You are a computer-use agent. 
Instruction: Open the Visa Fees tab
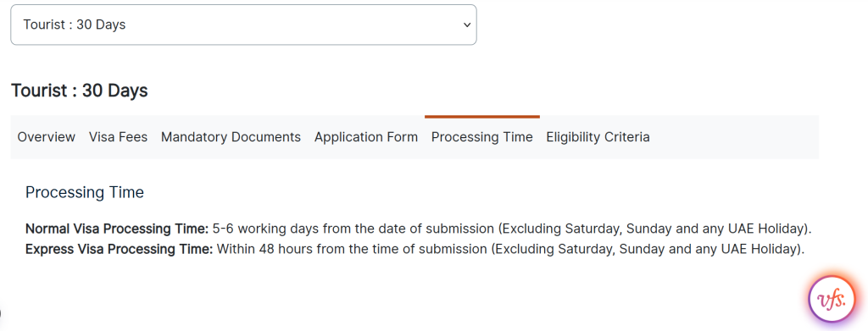click(x=118, y=137)
